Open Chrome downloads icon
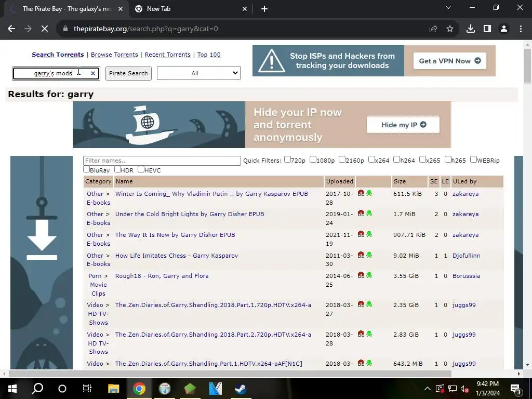This screenshot has width=532, height=399. [x=471, y=29]
